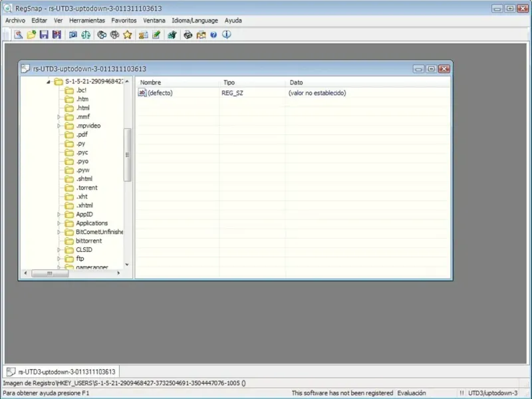The width and height of the screenshot is (532, 399).
Task: Select the .xht key folder
Action: tap(76, 196)
